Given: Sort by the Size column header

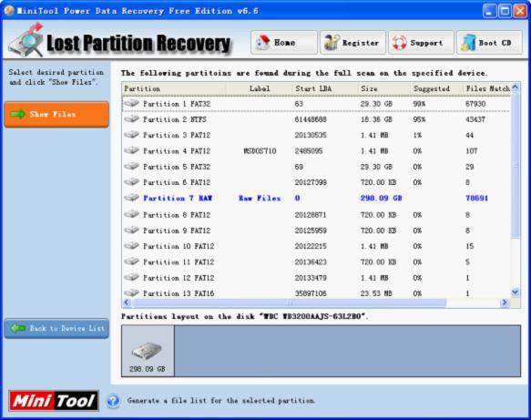Looking at the screenshot, I should (384, 88).
